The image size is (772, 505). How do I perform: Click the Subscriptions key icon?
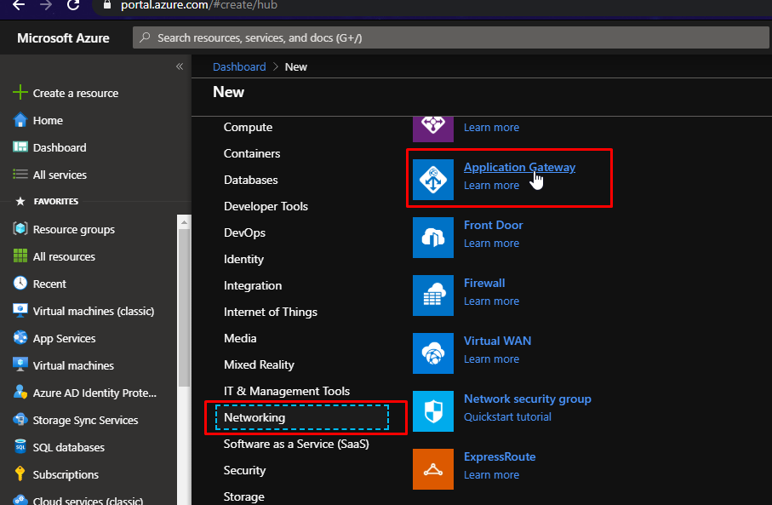coord(20,473)
